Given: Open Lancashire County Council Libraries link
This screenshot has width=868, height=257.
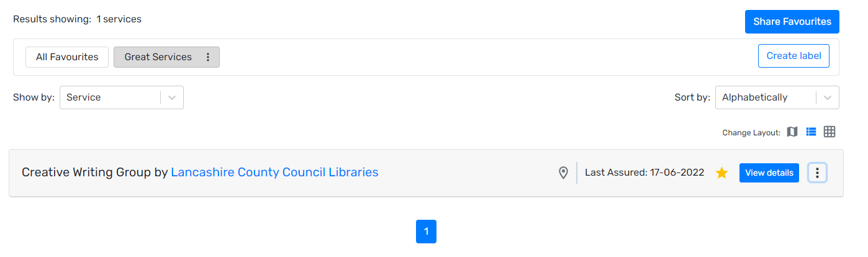Looking at the screenshot, I should tap(274, 173).
